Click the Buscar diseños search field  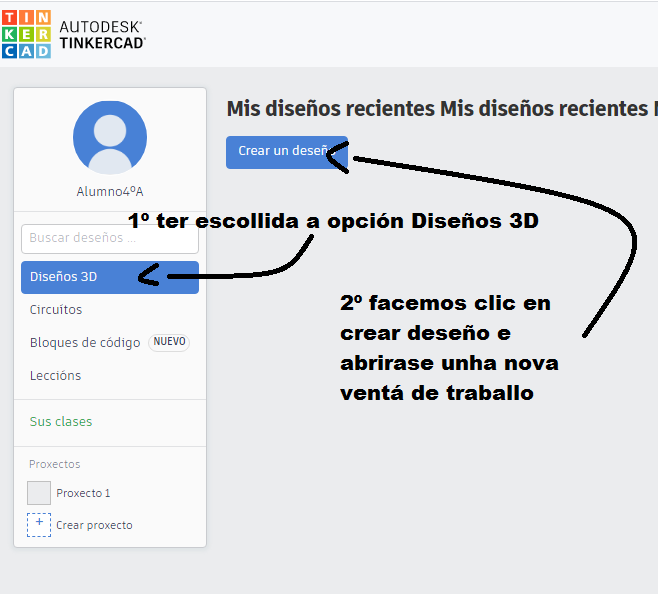[x=110, y=238]
